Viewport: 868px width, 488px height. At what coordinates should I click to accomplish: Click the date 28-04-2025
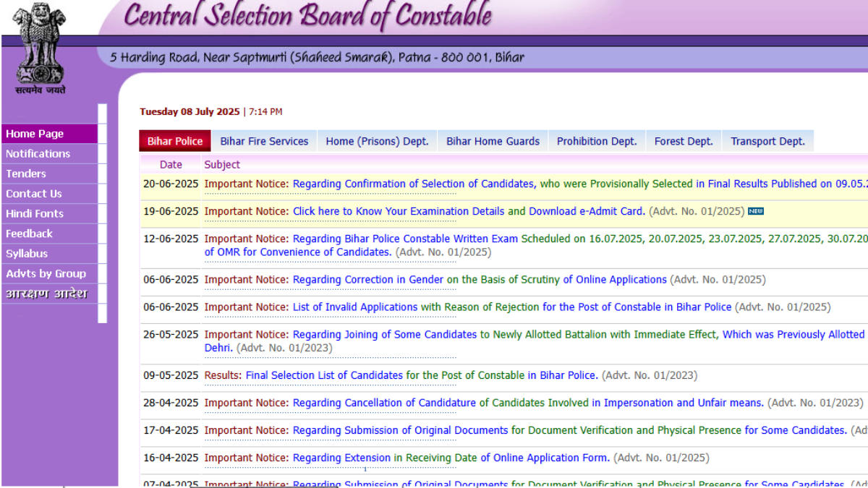(x=171, y=403)
